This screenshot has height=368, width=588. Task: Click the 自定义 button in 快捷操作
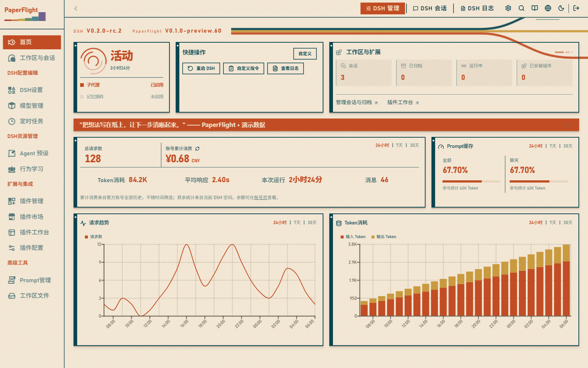point(305,54)
